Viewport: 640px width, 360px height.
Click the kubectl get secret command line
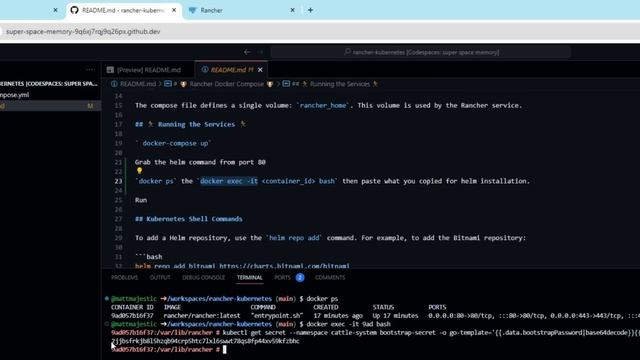pyautogui.click(x=431, y=333)
